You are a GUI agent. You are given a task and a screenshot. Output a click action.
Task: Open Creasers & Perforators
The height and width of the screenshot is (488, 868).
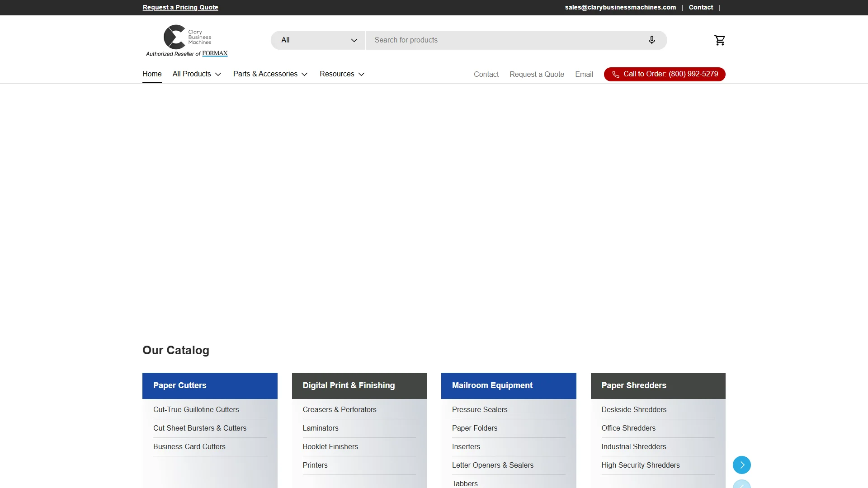(x=339, y=409)
